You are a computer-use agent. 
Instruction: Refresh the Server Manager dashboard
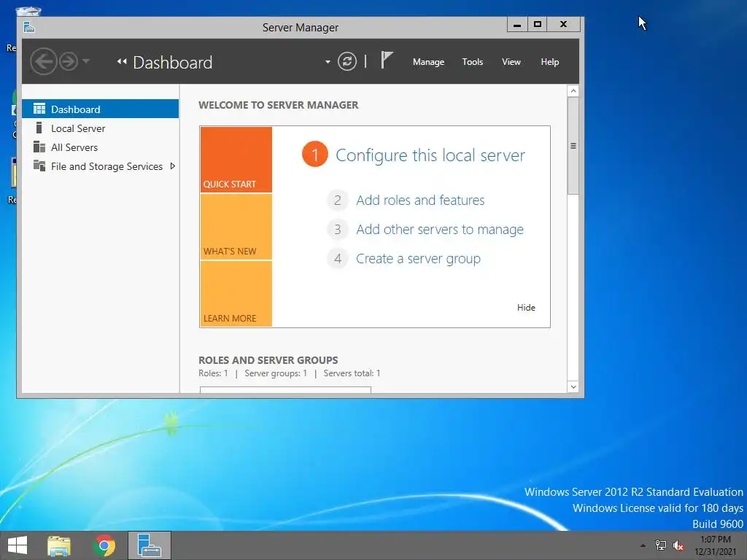coord(347,61)
